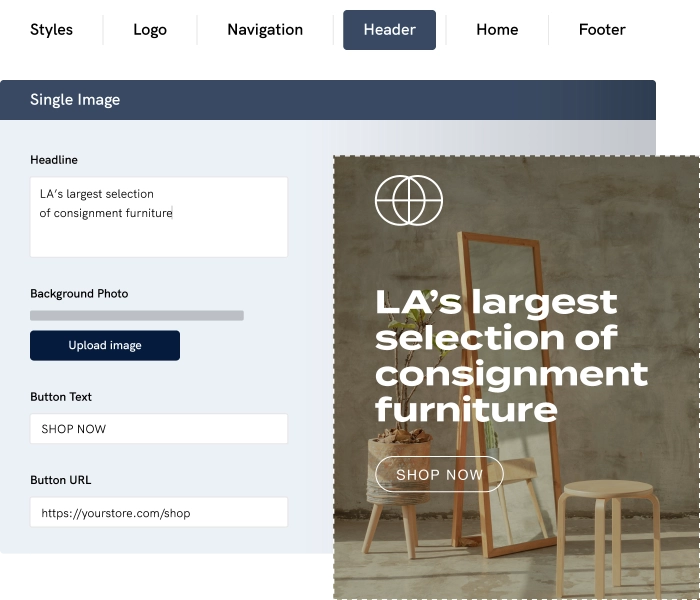The image size is (700, 600).
Task: Click the active Header tab
Action: point(389,30)
